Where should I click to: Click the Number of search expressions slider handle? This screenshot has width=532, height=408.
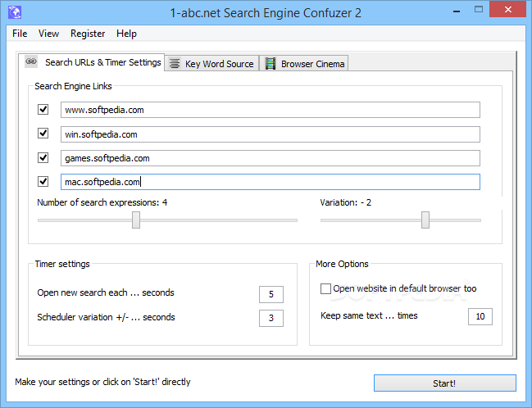click(136, 220)
